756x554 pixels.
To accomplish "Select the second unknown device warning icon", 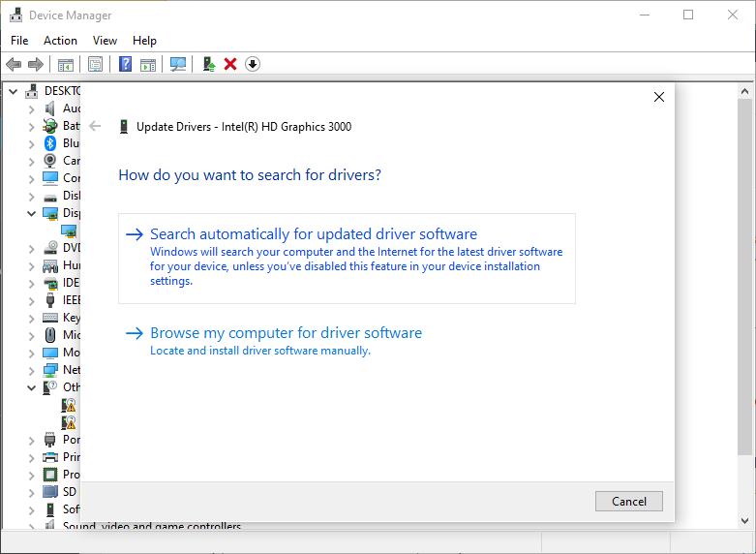I will (69, 422).
